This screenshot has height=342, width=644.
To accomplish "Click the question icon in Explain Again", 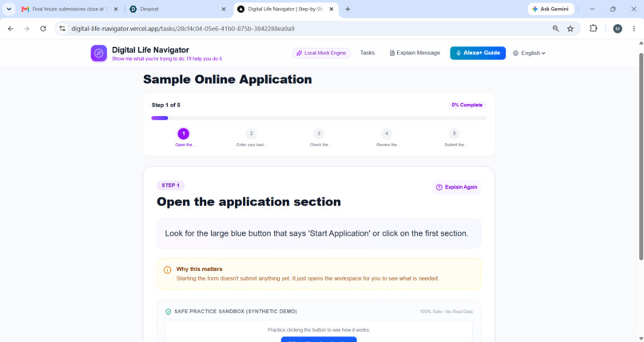I will tap(439, 187).
